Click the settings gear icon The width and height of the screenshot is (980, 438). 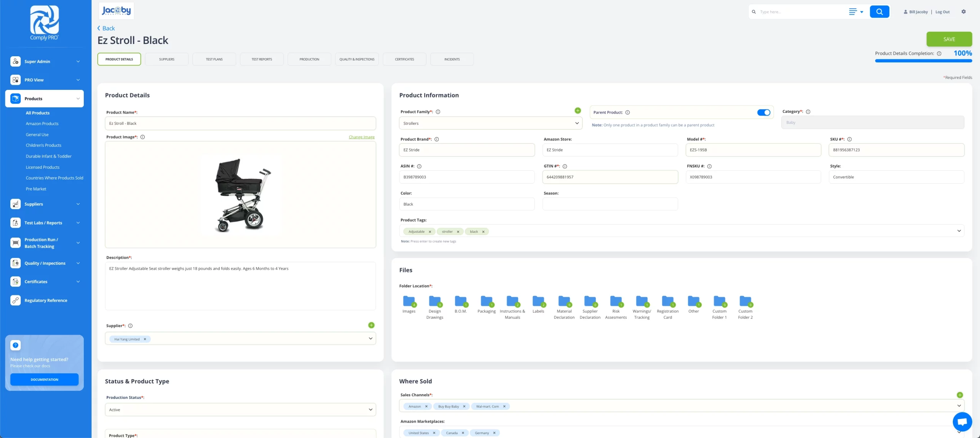click(964, 12)
